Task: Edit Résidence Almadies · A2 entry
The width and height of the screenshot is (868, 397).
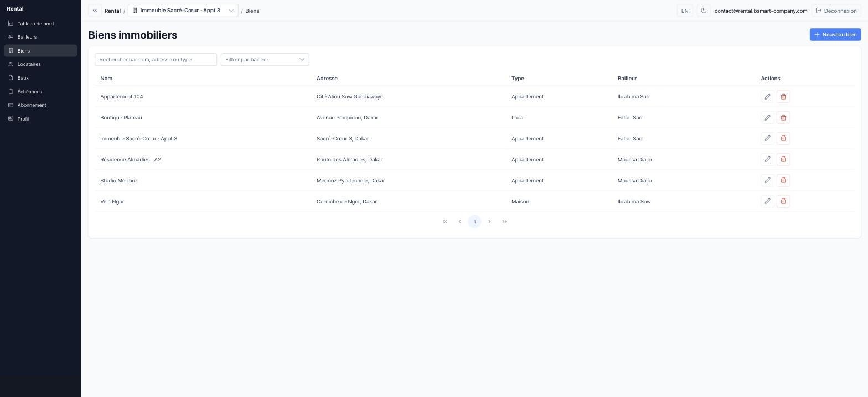Action: (x=767, y=160)
